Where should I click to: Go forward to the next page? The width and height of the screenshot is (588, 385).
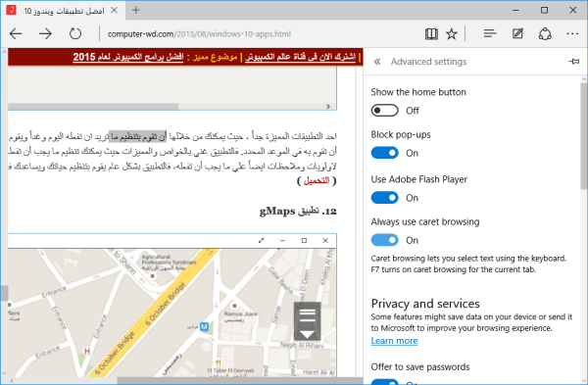click(45, 34)
